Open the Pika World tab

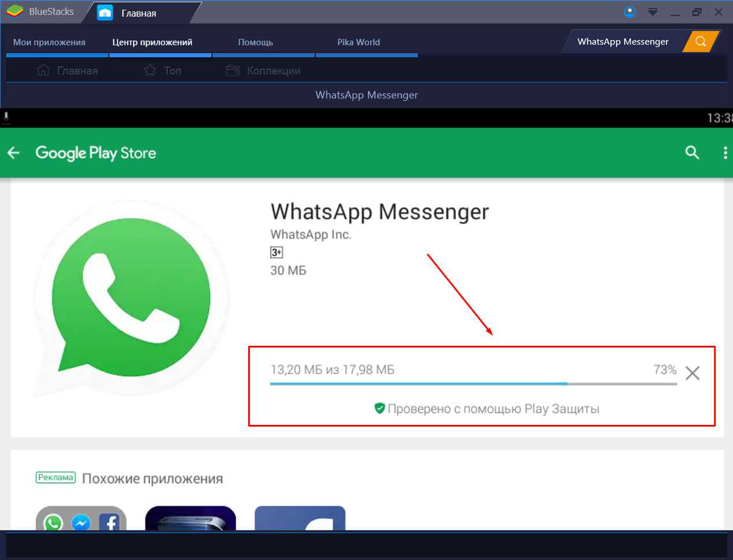358,42
